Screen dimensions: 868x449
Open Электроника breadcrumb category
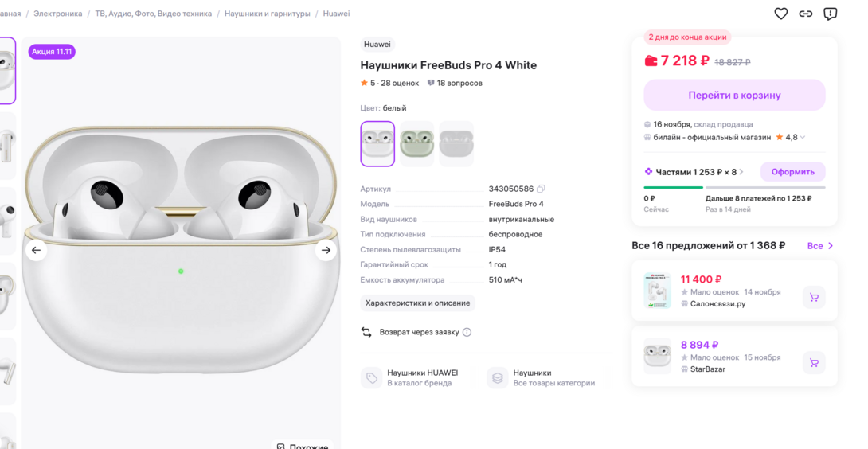point(58,14)
